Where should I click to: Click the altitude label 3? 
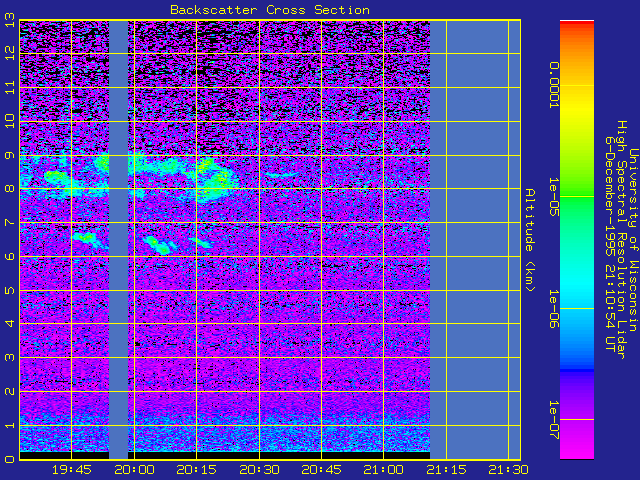tap(10, 358)
